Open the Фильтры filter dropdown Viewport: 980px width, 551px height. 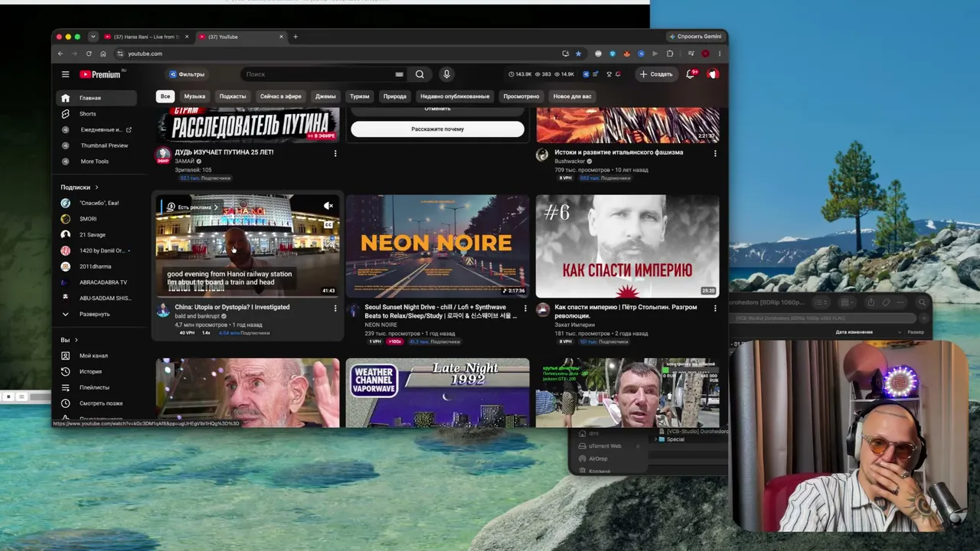tap(187, 74)
